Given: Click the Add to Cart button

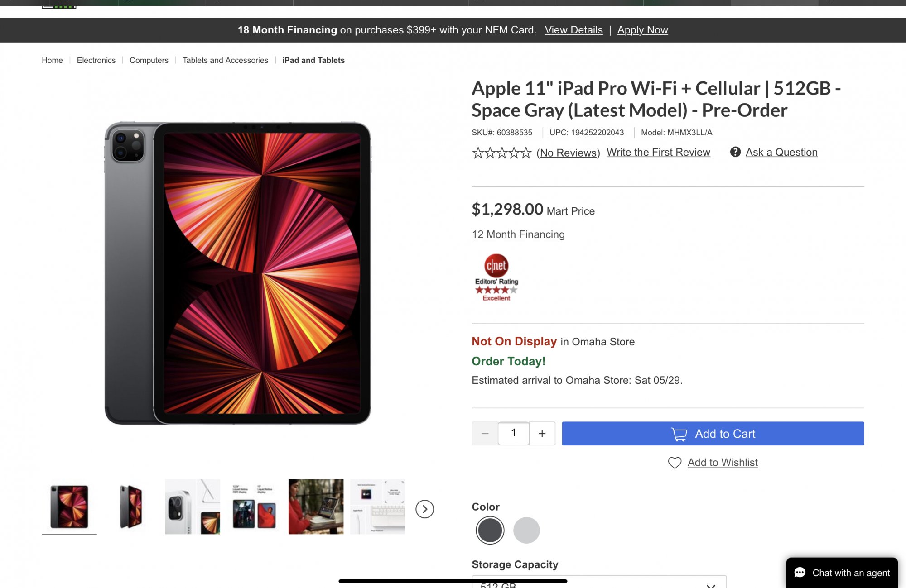Looking at the screenshot, I should point(713,434).
